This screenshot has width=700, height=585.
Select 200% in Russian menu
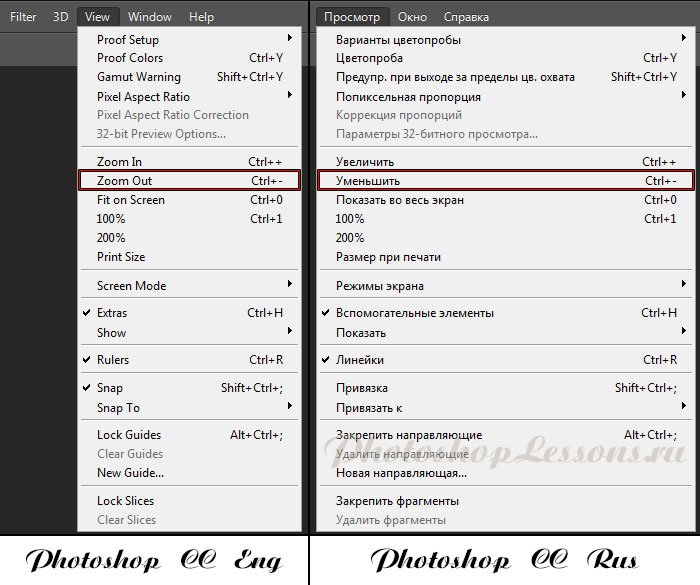tap(505, 238)
